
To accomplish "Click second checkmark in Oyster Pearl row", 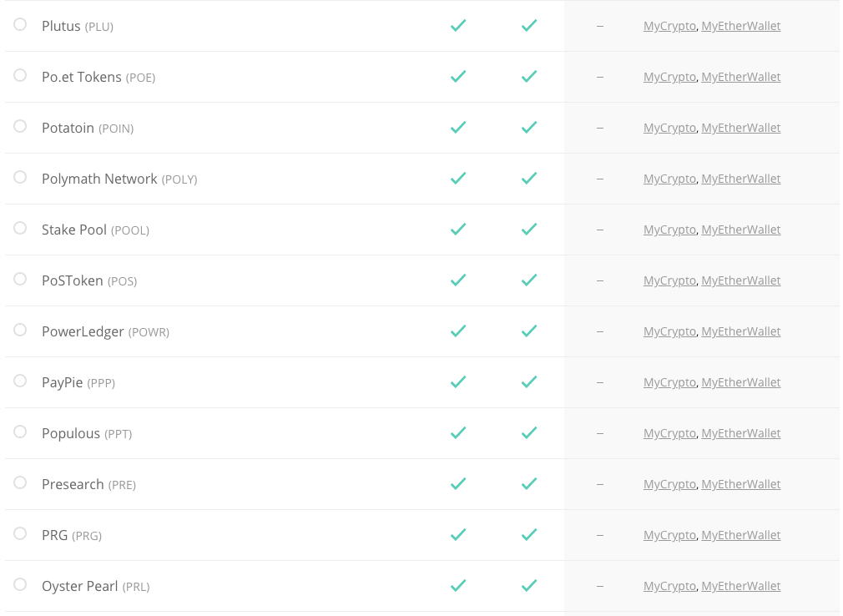I will tap(529, 585).
